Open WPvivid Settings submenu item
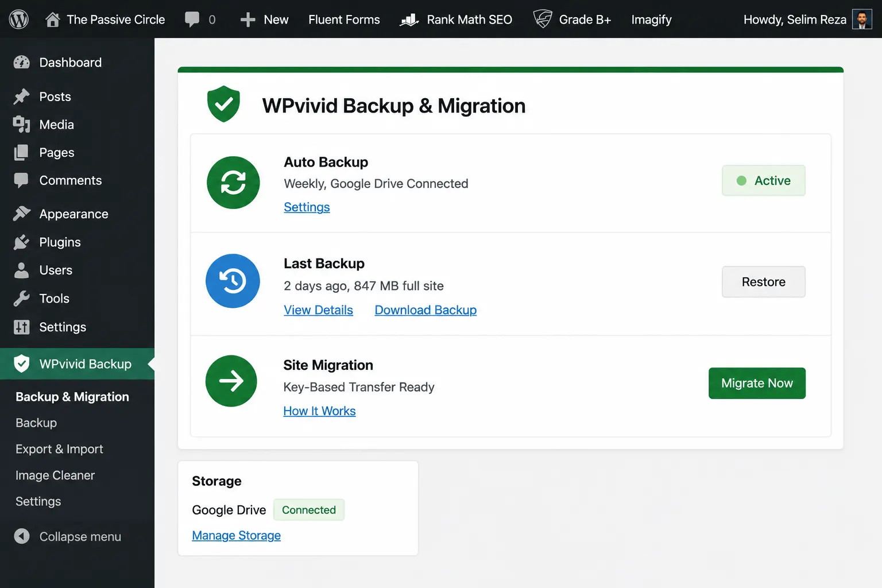Image resolution: width=882 pixels, height=588 pixels. [38, 501]
